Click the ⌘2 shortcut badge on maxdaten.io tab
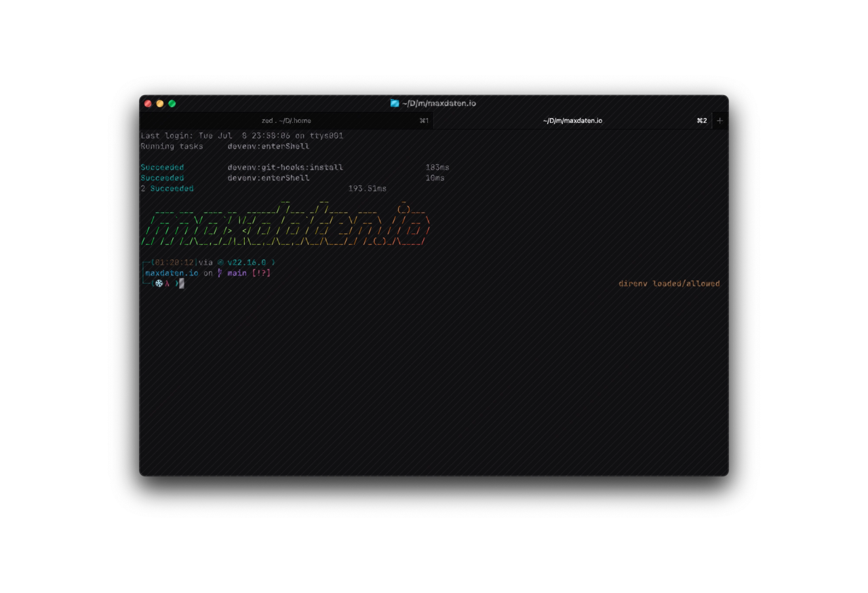Viewport: 868px width, 593px height. 701,120
